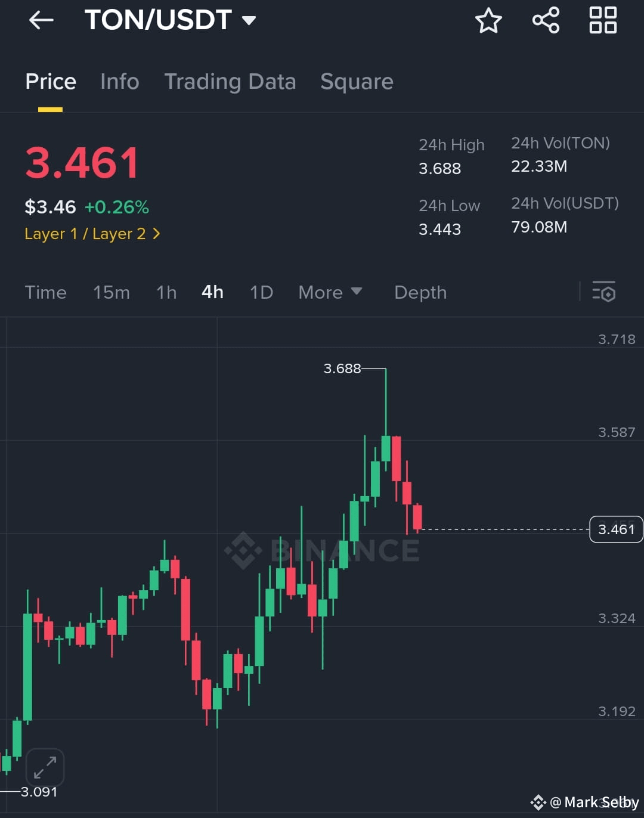Open the Depth chart view
The image size is (644, 818).
420,292
